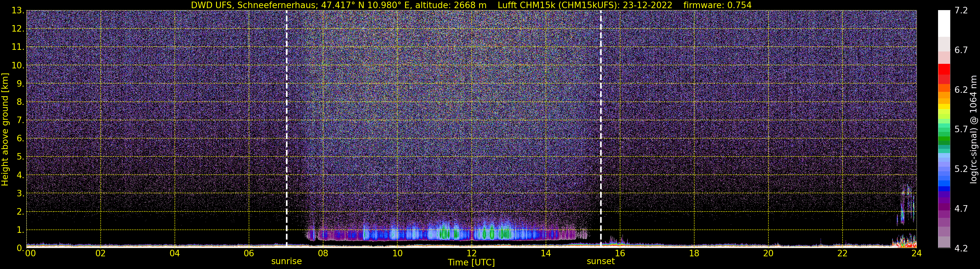
Task: Click the y-axis tick label '8.'
Action: coord(20,102)
